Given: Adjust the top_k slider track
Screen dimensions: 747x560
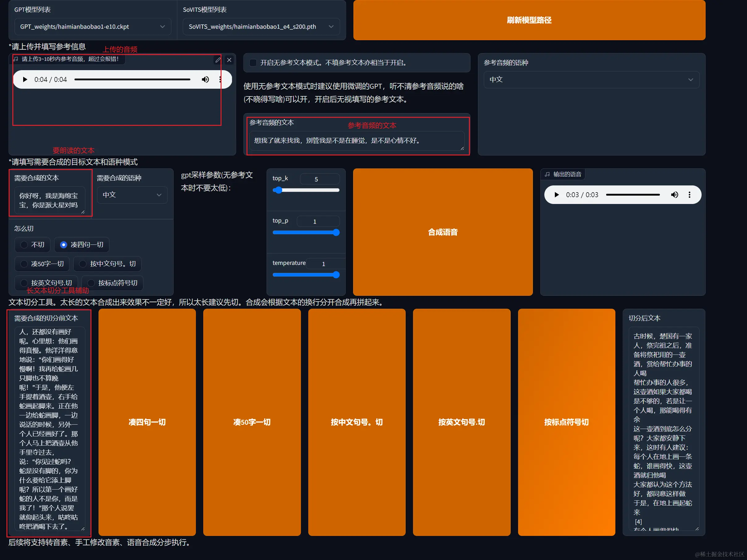Looking at the screenshot, I should (306, 190).
